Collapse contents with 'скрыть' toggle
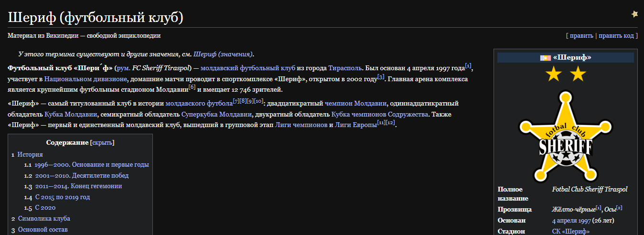 click(x=102, y=142)
